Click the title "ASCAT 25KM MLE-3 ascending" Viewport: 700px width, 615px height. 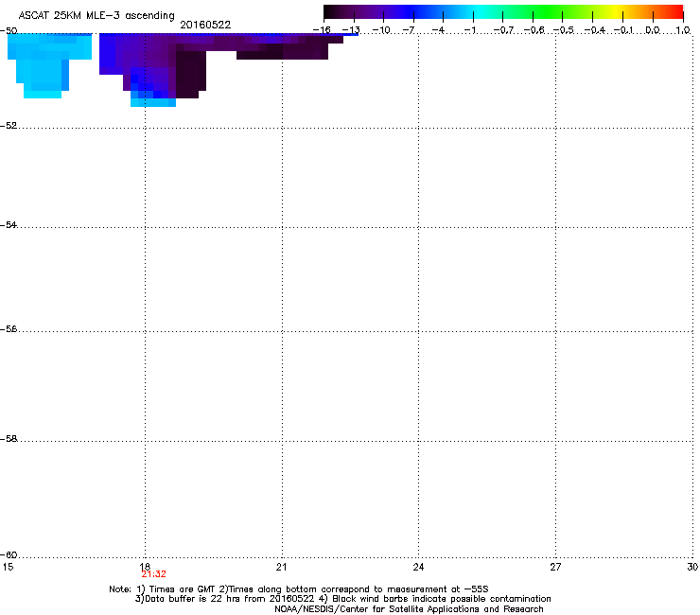(96, 16)
